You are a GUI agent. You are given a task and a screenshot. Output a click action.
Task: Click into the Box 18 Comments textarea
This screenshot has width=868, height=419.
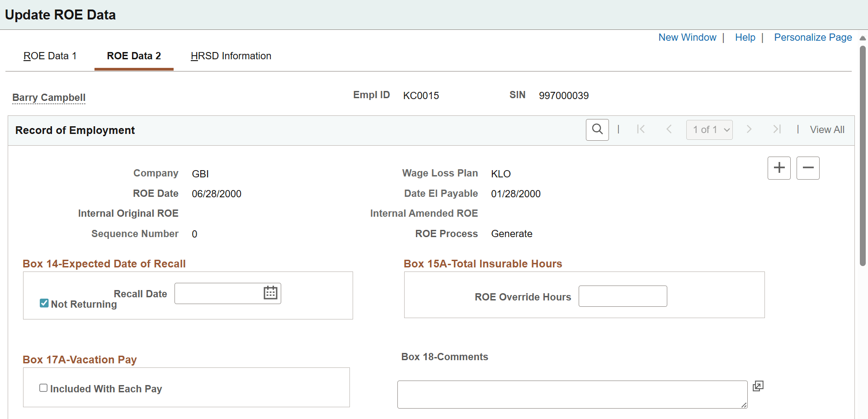572,395
